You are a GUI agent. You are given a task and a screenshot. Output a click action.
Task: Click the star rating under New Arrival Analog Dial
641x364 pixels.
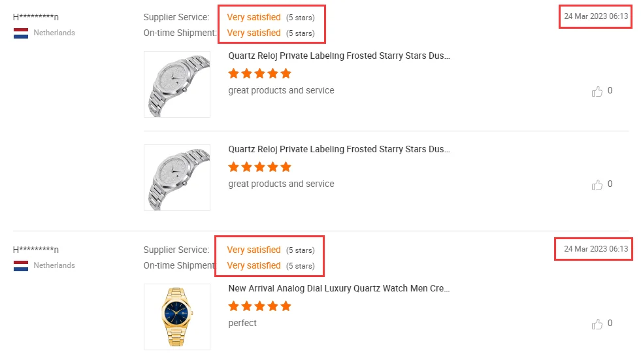(x=259, y=306)
